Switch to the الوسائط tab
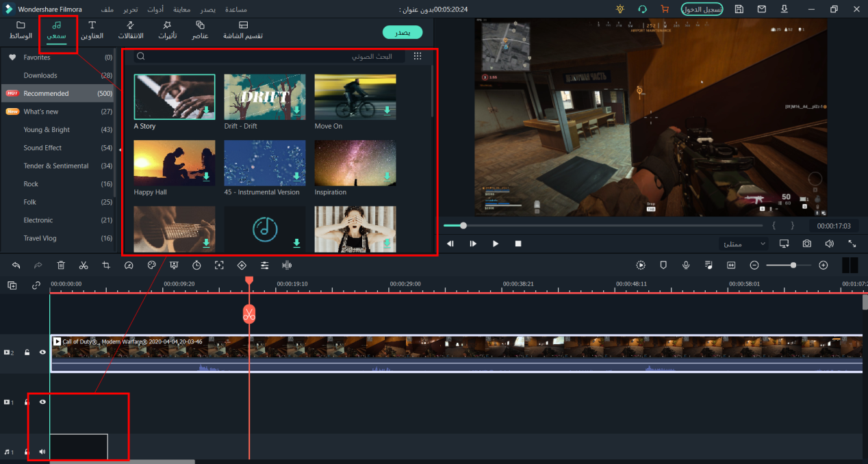This screenshot has width=868, height=464. click(x=21, y=30)
